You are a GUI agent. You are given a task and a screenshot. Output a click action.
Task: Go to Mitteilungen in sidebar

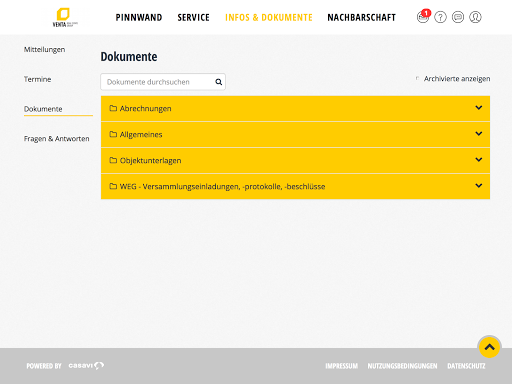pos(44,50)
